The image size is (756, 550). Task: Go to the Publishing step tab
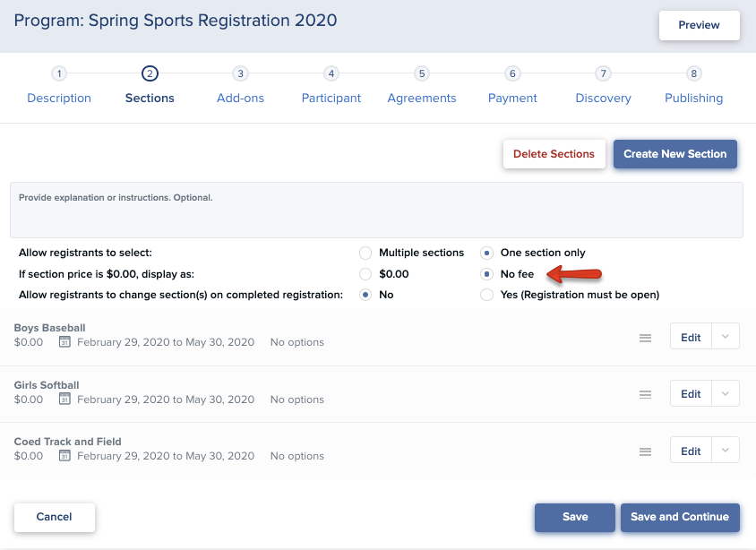[694, 99]
